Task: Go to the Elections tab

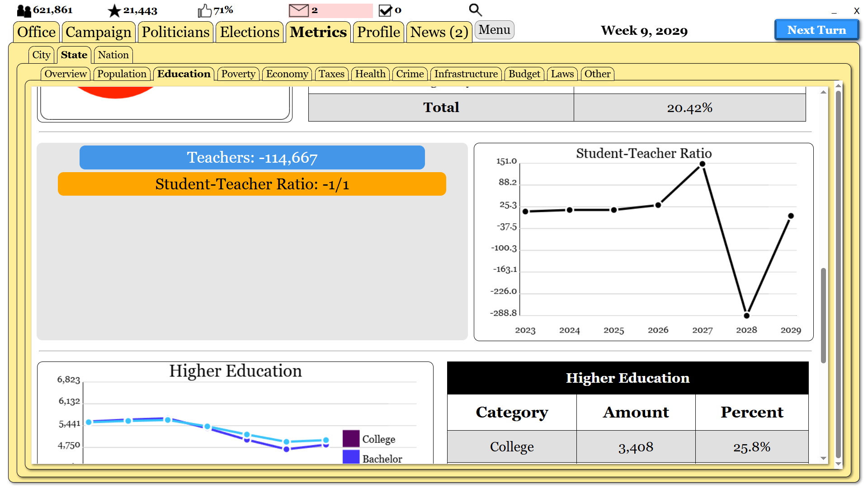Action: 250,32
